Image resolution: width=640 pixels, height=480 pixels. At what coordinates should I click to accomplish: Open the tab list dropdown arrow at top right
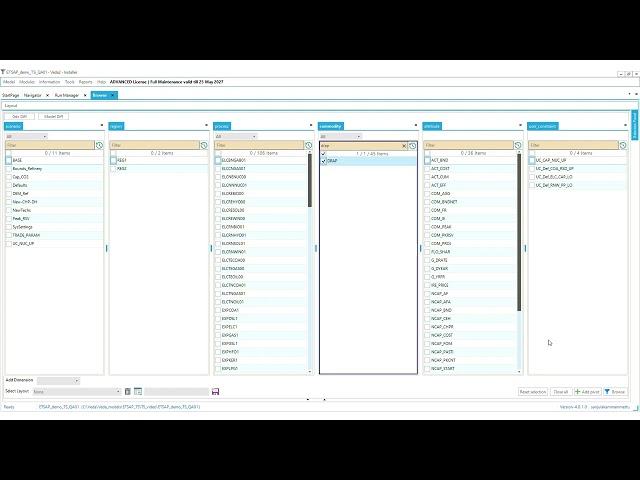tap(629, 94)
